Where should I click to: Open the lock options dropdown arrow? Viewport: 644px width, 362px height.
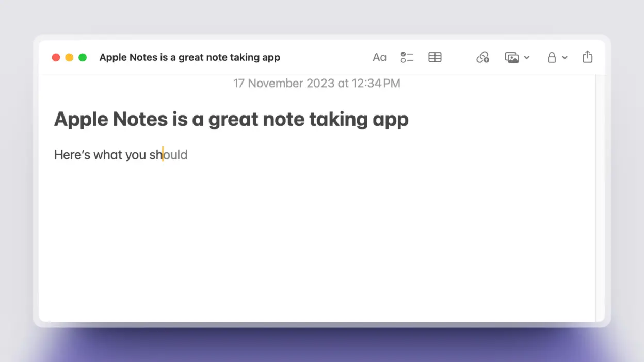click(565, 57)
